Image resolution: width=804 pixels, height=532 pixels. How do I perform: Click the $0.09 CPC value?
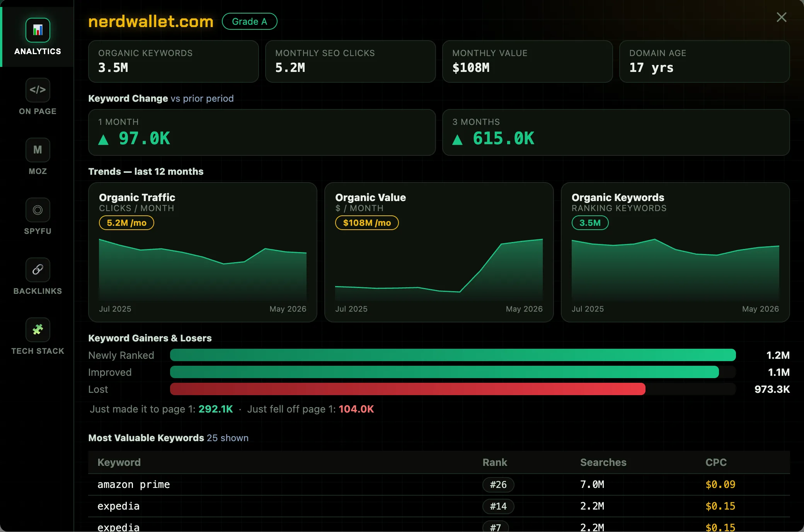pyautogui.click(x=721, y=484)
